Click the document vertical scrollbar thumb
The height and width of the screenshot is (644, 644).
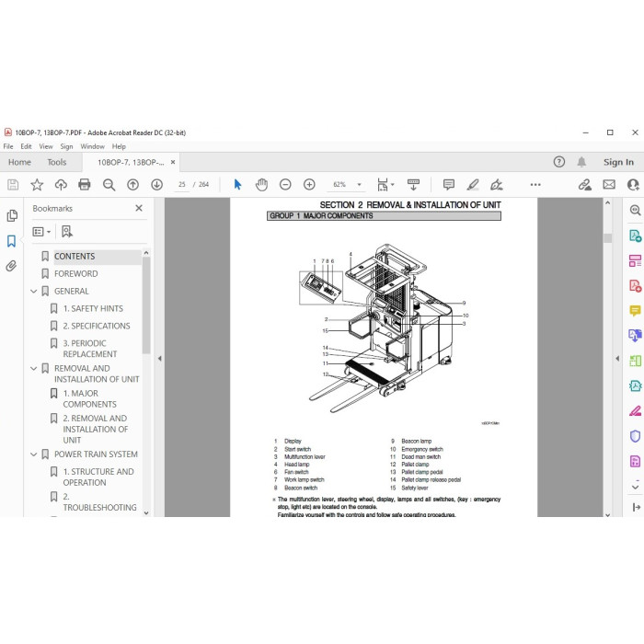[x=608, y=238]
